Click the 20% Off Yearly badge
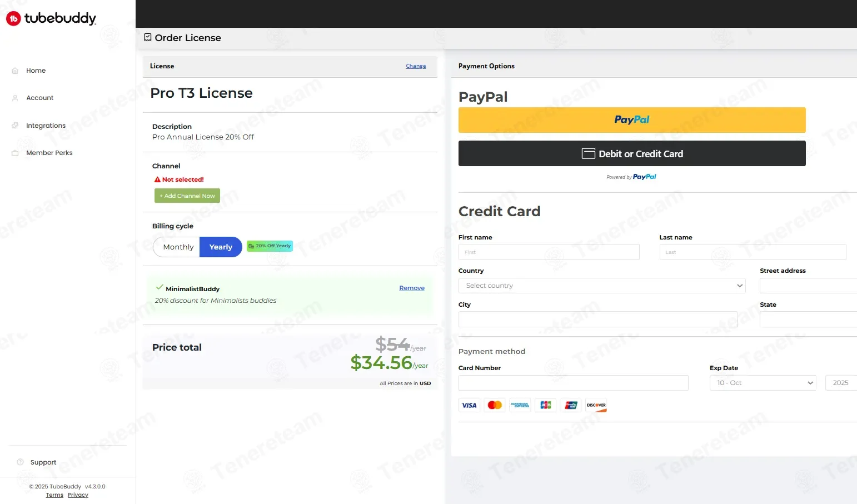Image resolution: width=857 pixels, height=504 pixels. tap(270, 246)
